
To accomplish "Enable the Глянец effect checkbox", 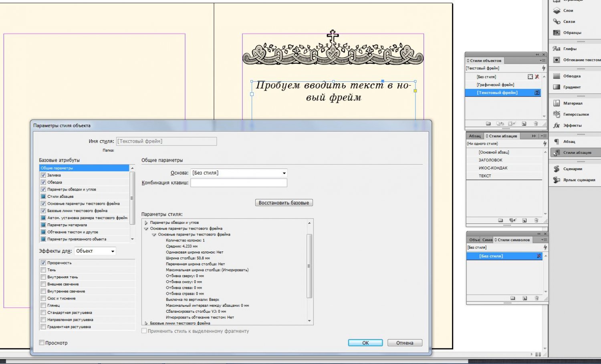I will point(43,306).
